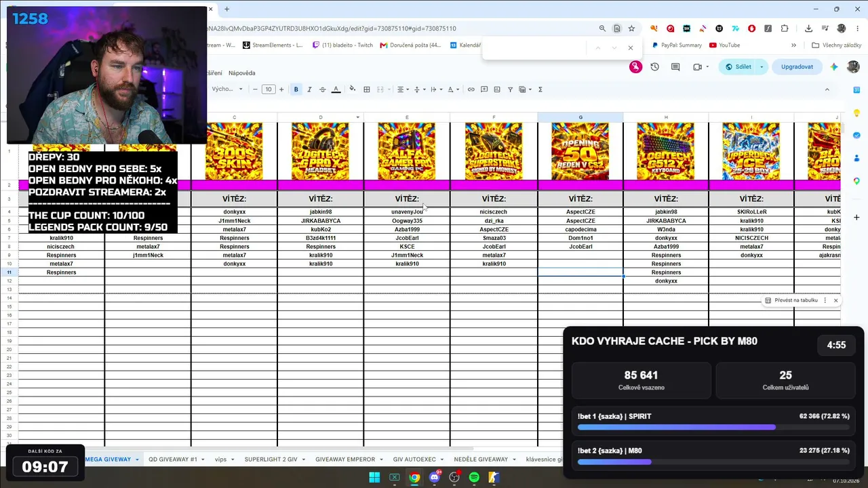Open the Nápověda menu
The width and height of the screenshot is (868, 488).
click(242, 73)
